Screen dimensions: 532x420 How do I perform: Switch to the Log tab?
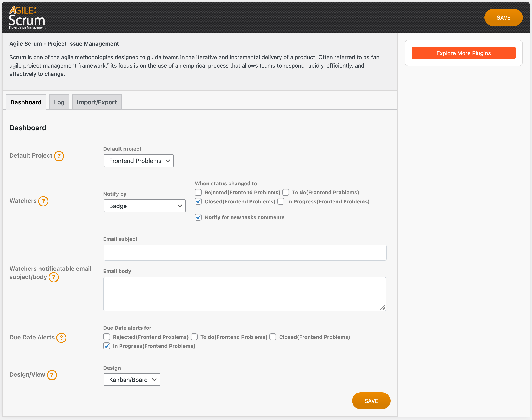59,102
